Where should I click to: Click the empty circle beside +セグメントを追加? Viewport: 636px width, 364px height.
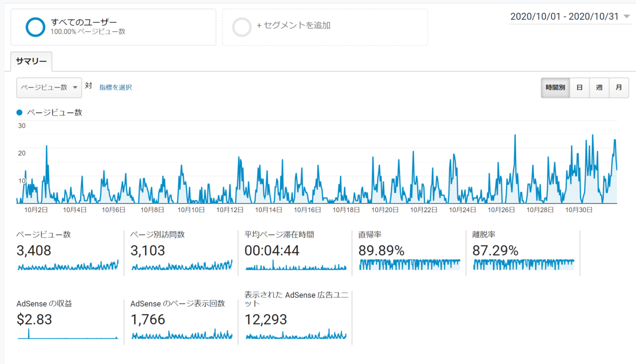coord(242,27)
